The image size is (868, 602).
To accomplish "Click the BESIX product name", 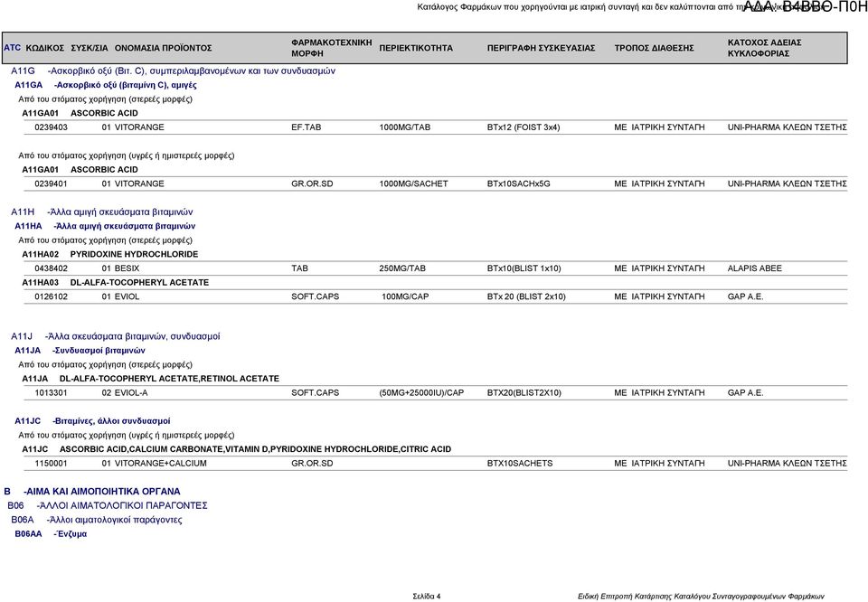I will pos(127,268).
